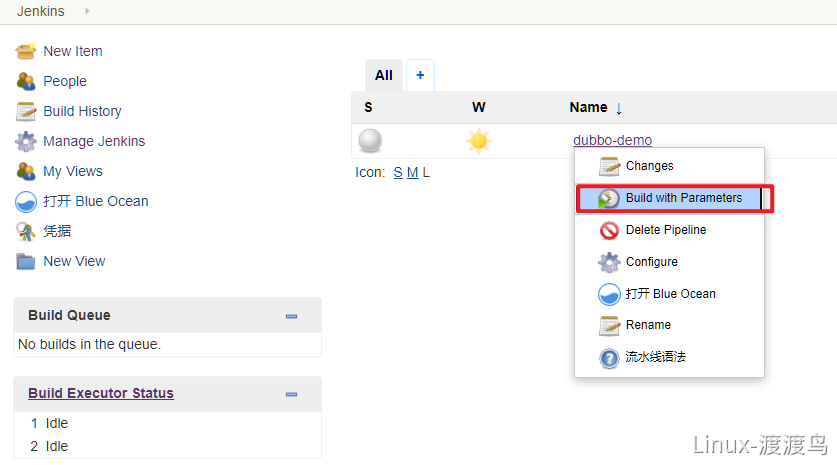Collapse the Build Queue panel
Viewport: 837px width, 465px height.
point(291,316)
